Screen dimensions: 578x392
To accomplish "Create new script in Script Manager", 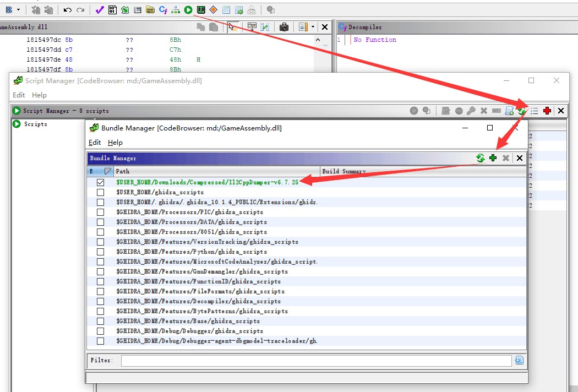I will point(510,111).
